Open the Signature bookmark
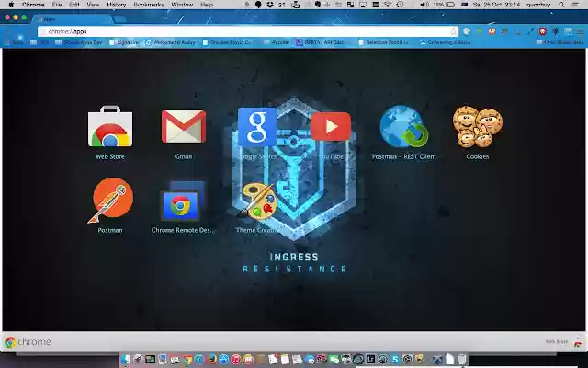This screenshot has height=368, width=588. (x=124, y=42)
